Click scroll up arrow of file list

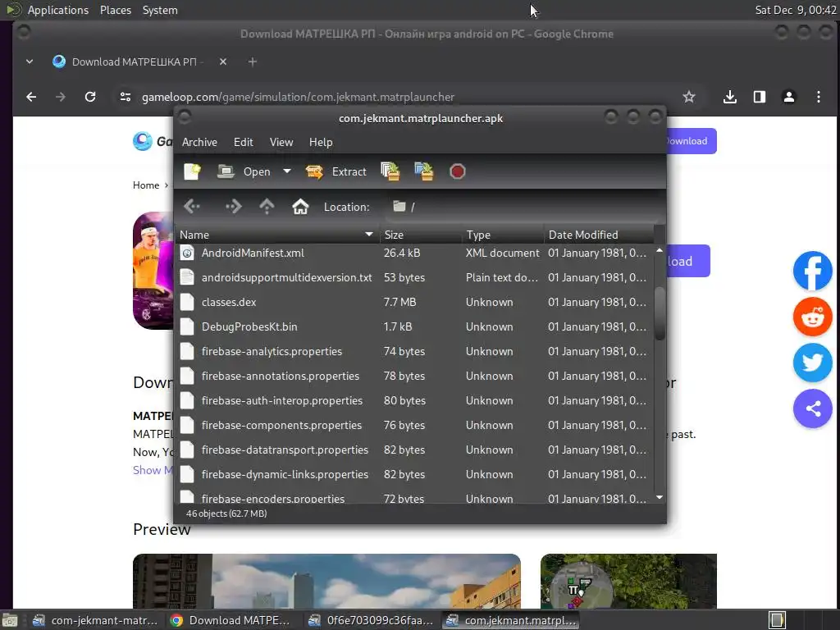660,250
